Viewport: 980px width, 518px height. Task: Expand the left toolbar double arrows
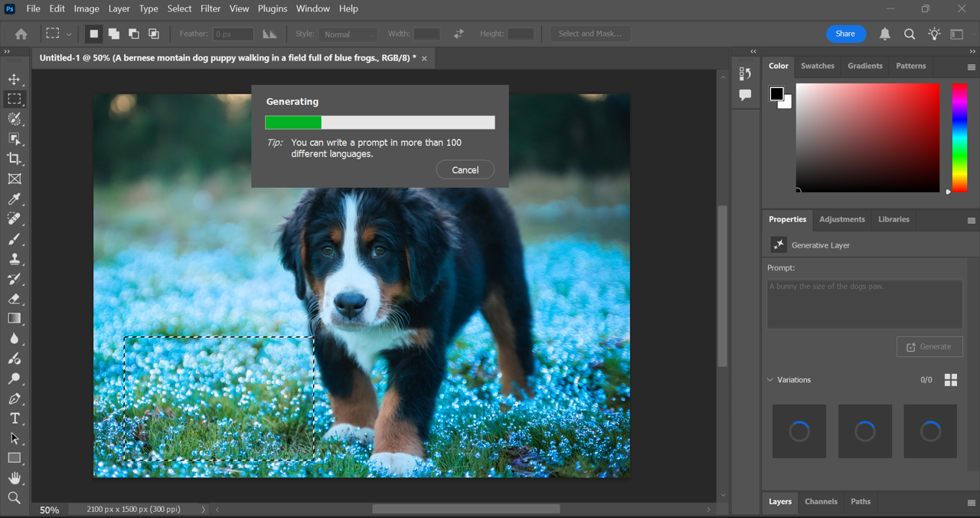tap(7, 51)
